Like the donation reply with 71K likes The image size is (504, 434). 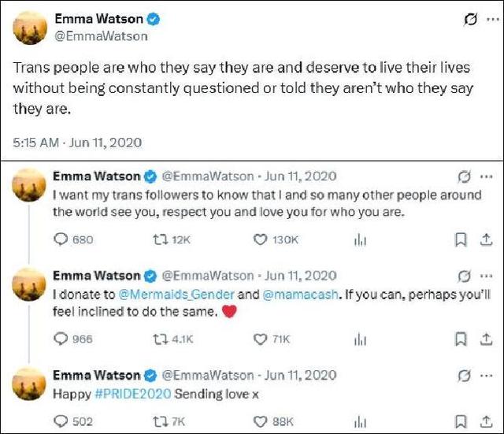(260, 339)
